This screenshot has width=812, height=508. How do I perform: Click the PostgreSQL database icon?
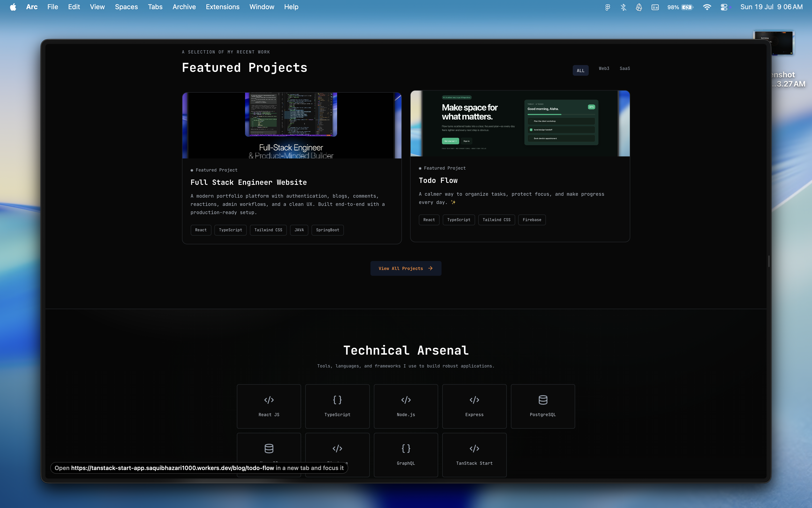[x=543, y=400]
